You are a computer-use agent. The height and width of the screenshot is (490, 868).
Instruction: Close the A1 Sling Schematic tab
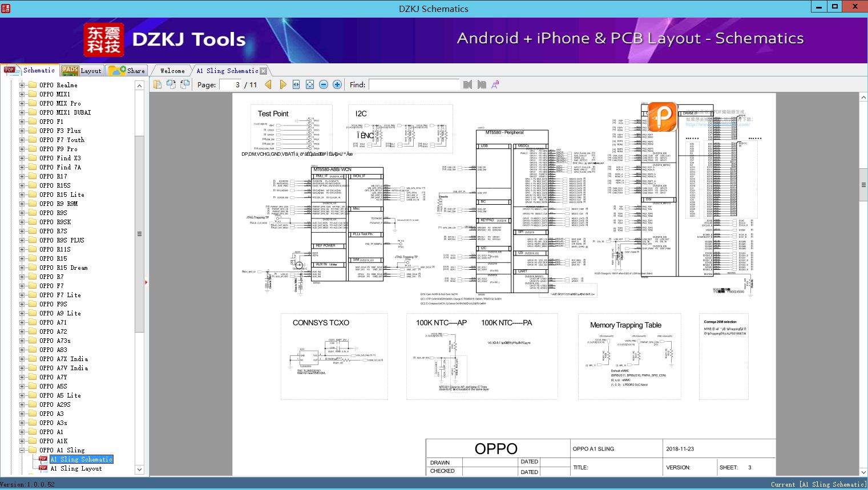pos(264,71)
